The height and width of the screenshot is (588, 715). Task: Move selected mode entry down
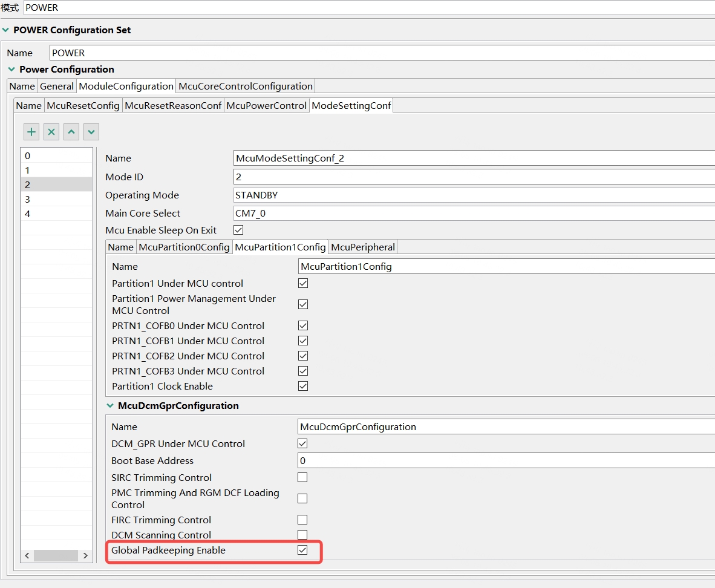coord(91,131)
